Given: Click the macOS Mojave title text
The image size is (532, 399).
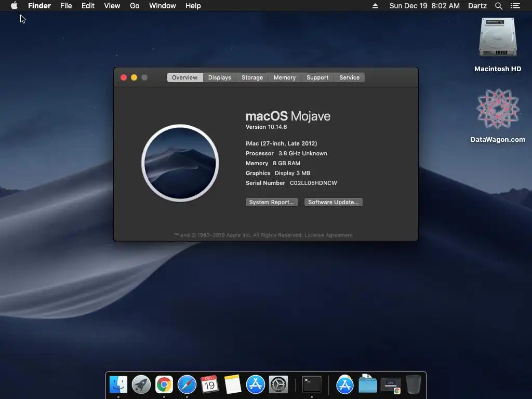Looking at the screenshot, I should [x=288, y=116].
